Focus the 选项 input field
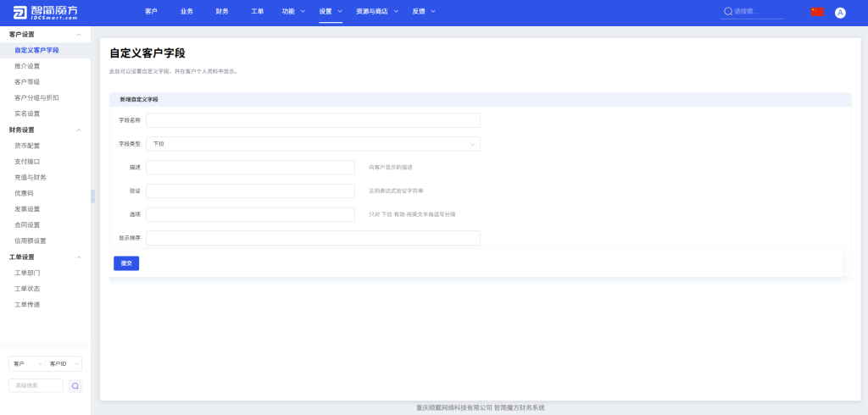This screenshot has height=415, width=868. tap(250, 214)
